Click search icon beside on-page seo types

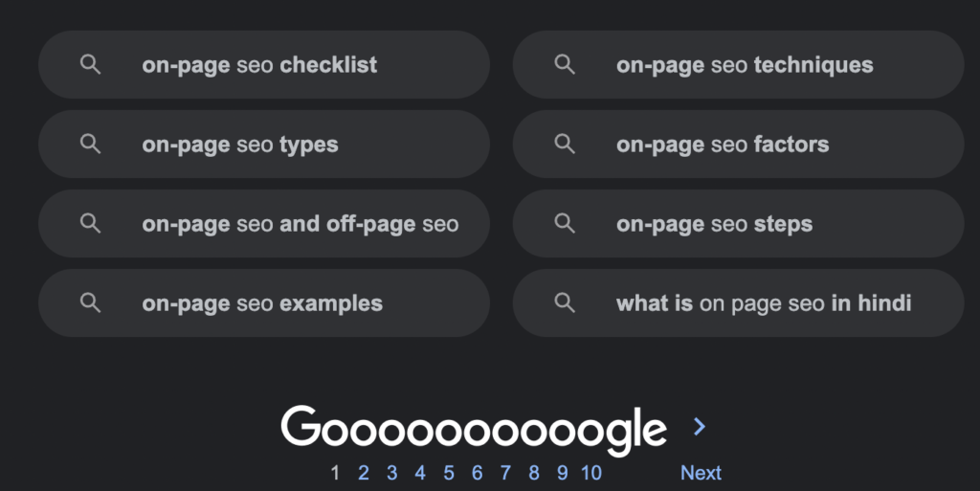(91, 144)
